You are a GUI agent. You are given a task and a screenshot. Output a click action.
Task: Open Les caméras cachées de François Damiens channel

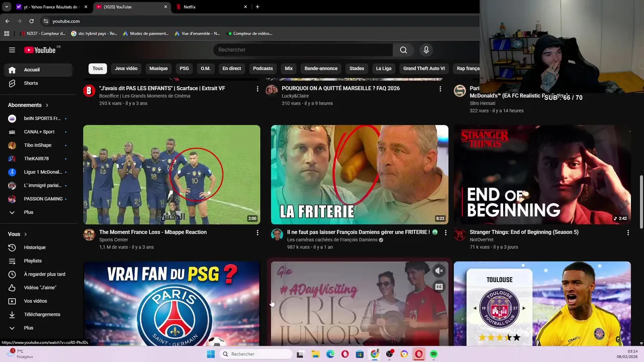tap(332, 240)
